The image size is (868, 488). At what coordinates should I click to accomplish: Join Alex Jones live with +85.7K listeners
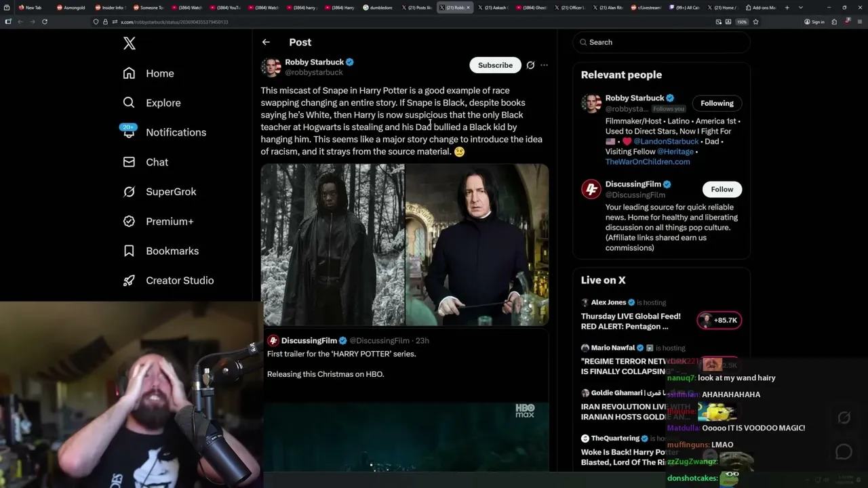point(719,320)
